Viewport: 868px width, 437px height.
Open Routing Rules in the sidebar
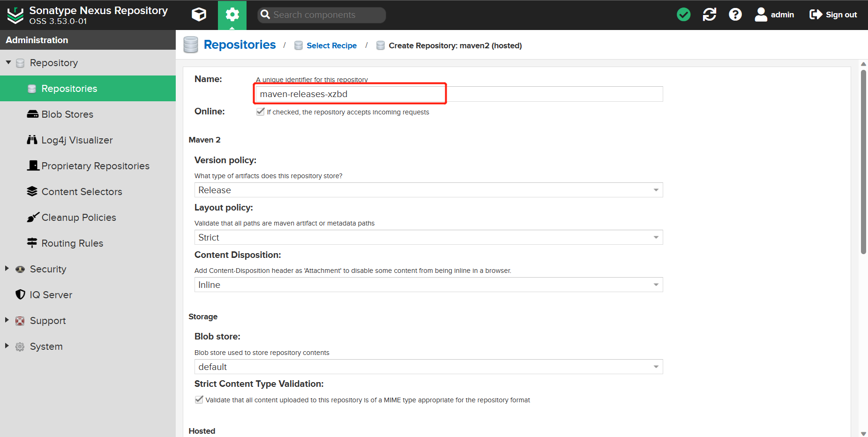[x=88, y=243]
